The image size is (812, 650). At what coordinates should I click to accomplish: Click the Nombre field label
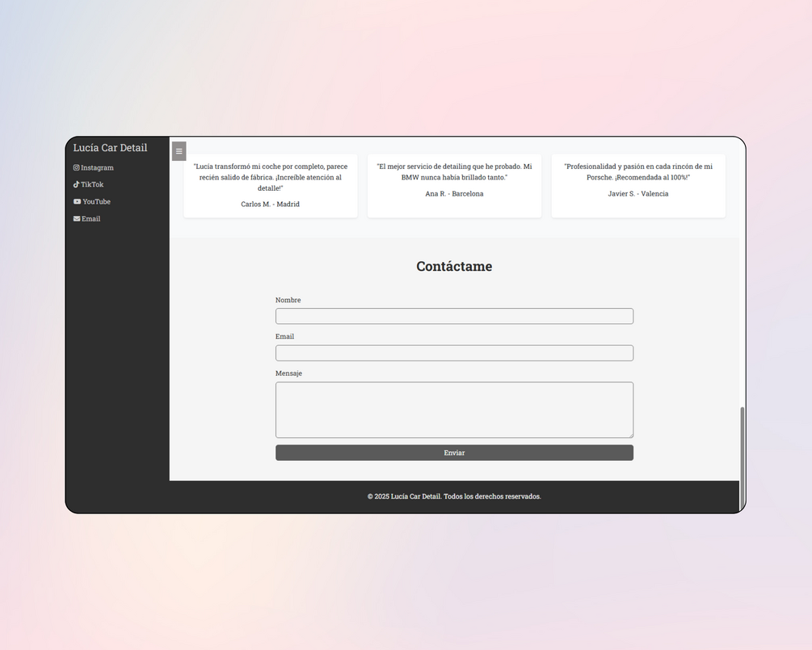click(288, 300)
